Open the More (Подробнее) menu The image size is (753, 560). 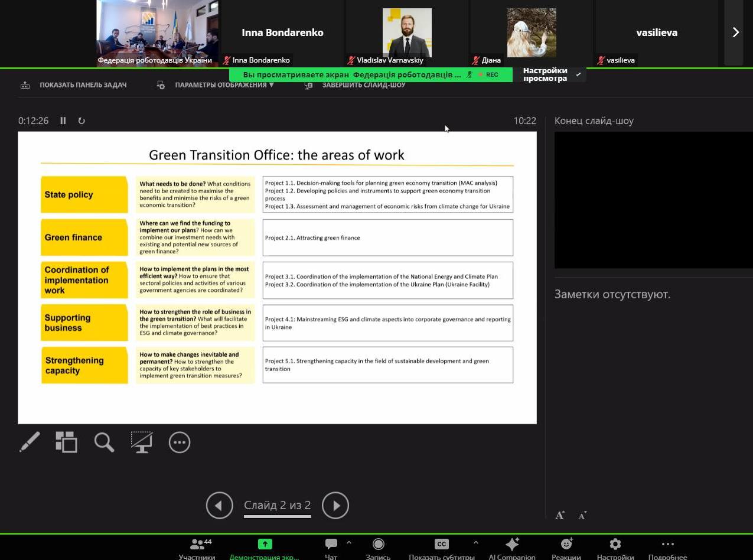pyautogui.click(x=668, y=549)
